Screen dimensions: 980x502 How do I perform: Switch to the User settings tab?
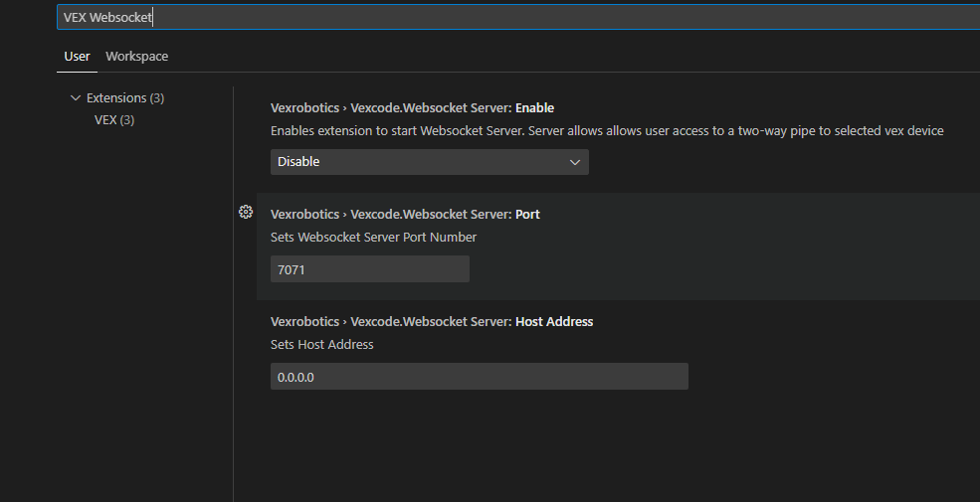[x=77, y=57]
